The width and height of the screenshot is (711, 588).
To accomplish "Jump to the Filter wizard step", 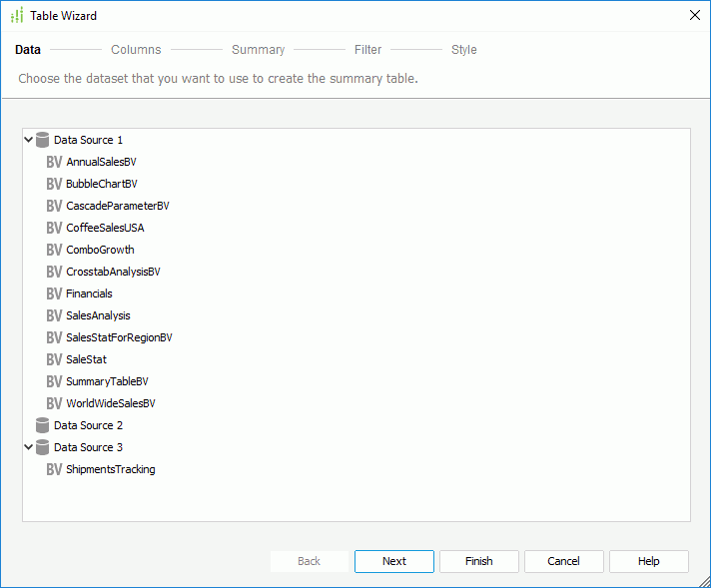I will point(367,50).
